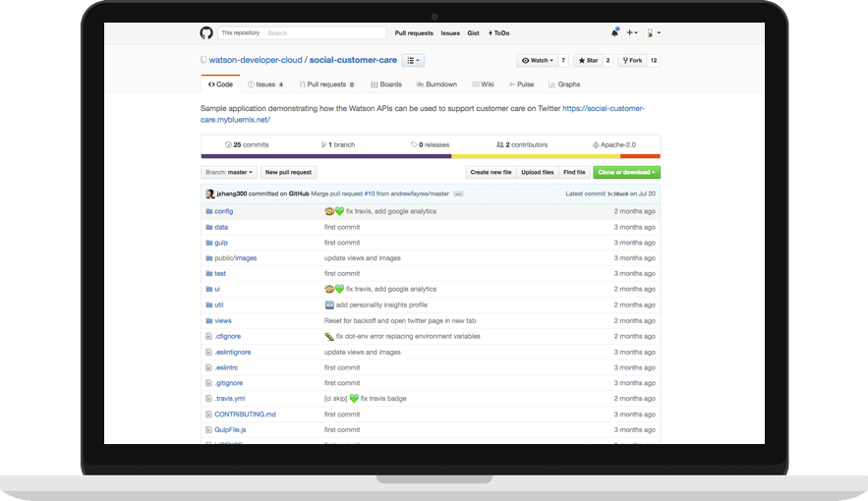Open the user avatar menu
Viewport: 868px width, 501px height.
654,33
